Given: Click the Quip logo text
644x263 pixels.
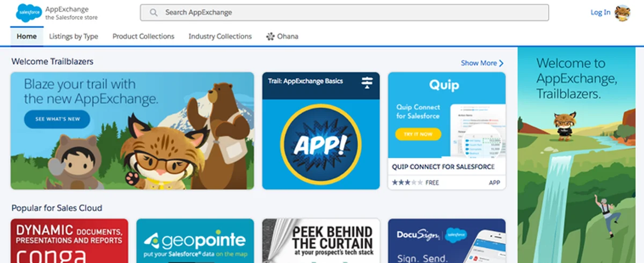Looking at the screenshot, I should (444, 85).
